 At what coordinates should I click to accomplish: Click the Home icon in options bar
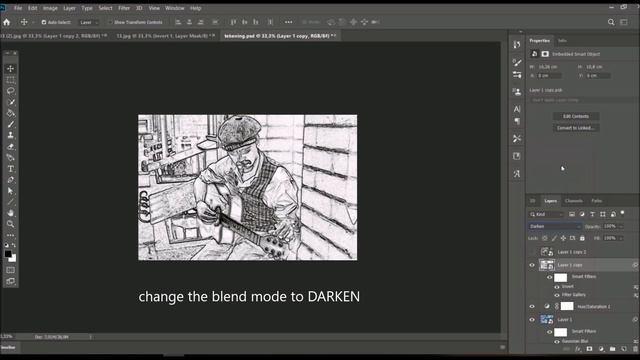7,22
